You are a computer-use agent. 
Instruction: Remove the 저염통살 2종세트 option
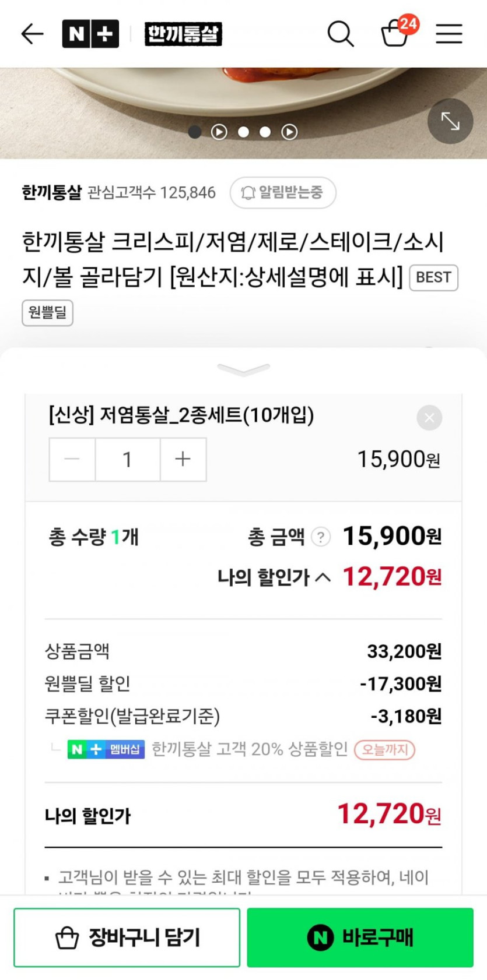pyautogui.click(x=429, y=418)
